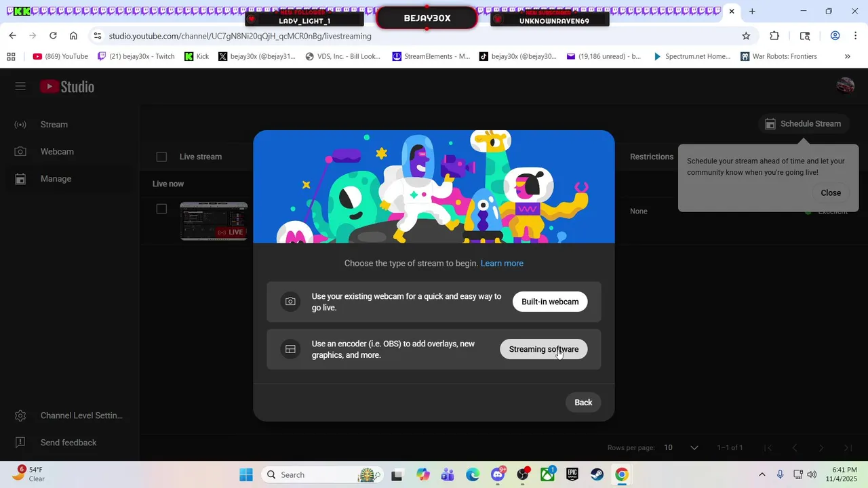Open the Chrome apps grid icon

point(11,56)
